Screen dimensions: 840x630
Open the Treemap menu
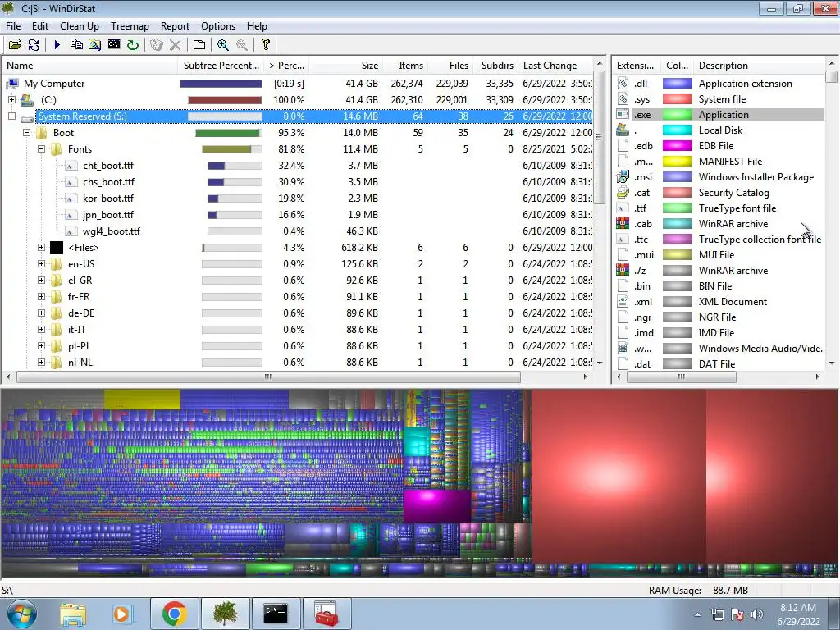tap(130, 25)
